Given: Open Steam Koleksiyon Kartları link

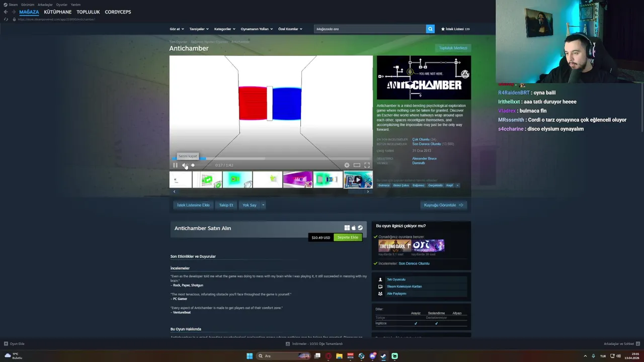Looking at the screenshot, I should pyautogui.click(x=404, y=287).
